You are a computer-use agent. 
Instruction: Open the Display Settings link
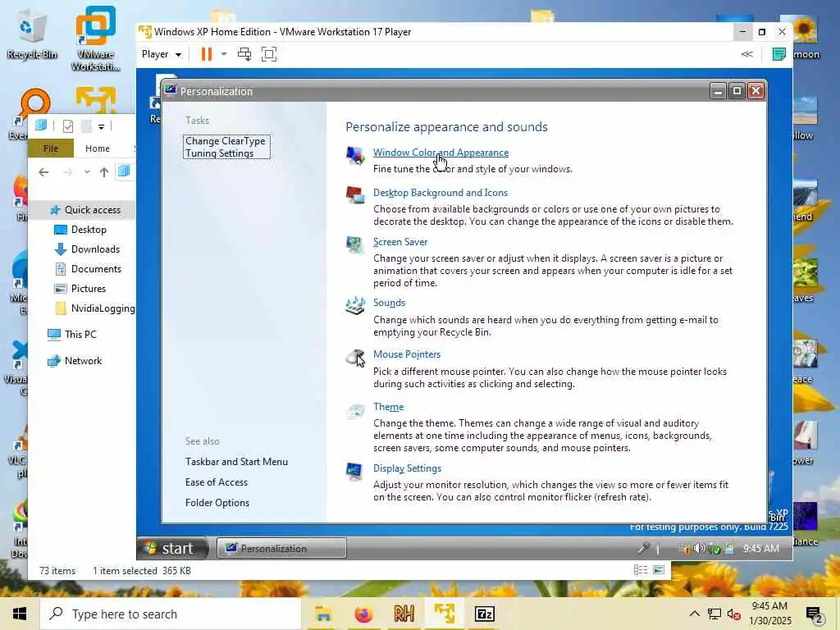pos(407,468)
